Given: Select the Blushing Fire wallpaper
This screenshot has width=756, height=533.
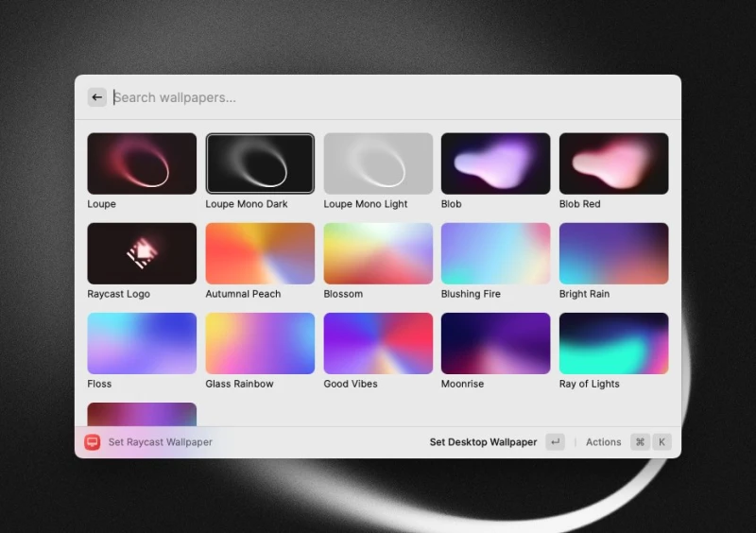Looking at the screenshot, I should tap(495, 253).
